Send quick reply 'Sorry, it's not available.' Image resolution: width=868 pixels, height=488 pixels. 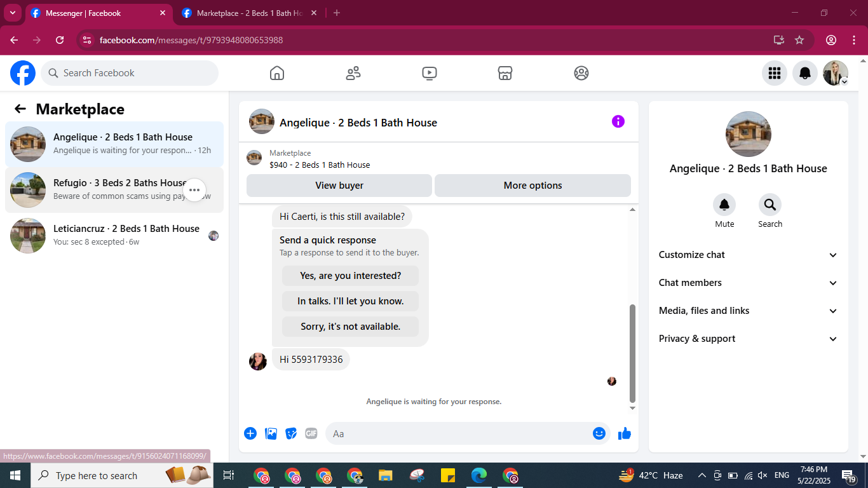click(x=351, y=327)
